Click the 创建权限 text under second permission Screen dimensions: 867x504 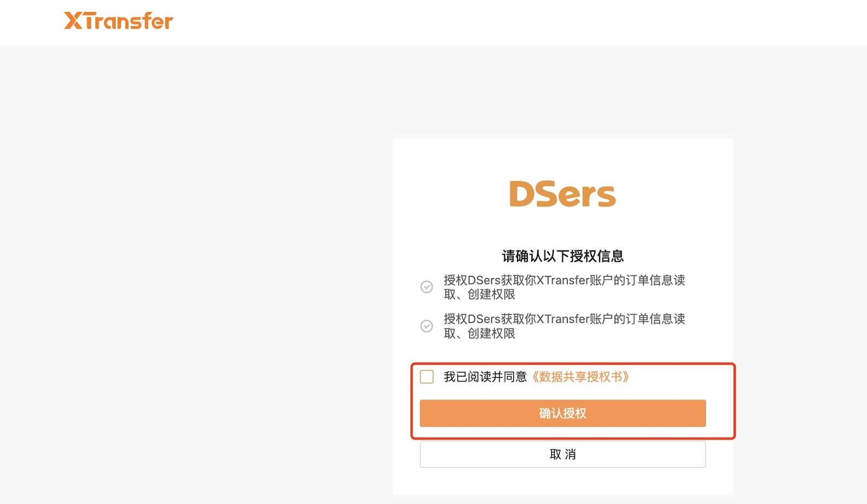491,333
